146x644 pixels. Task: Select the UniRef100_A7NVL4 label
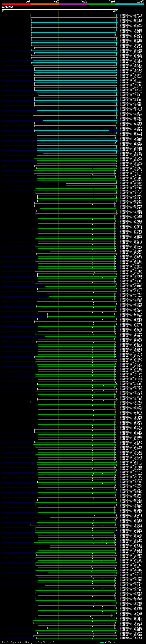pos(131,37)
